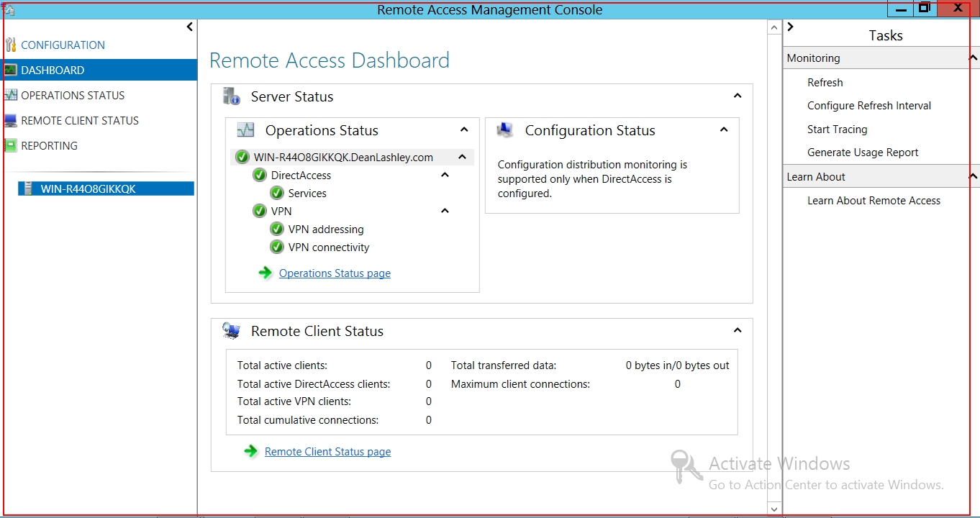Open Configure Refresh Interval
This screenshot has height=518, width=980.
click(869, 106)
